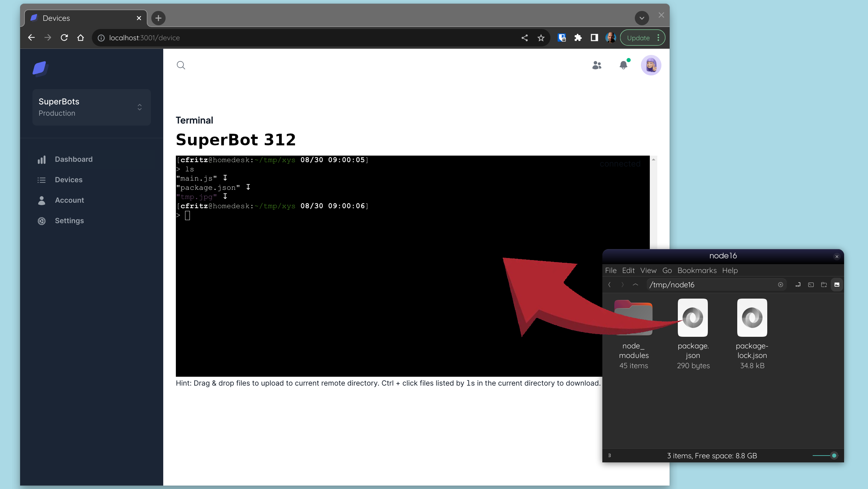Open Settings using the gear icon

coord(42,221)
